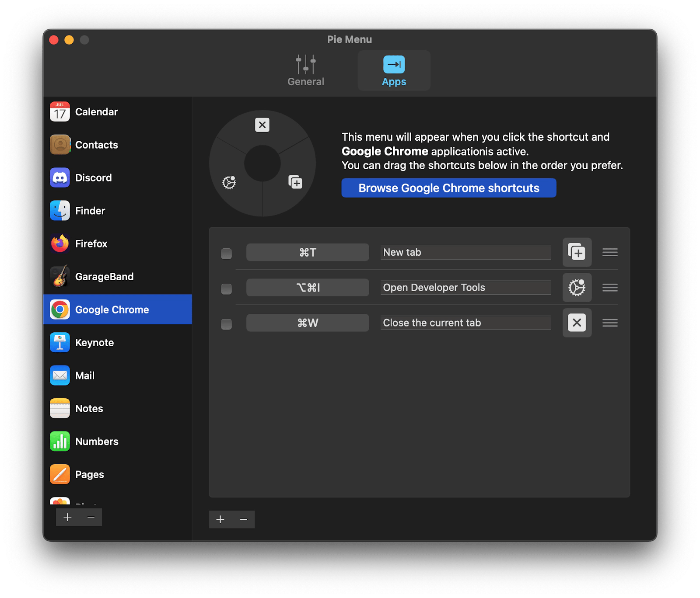Select Mail in the app list
700x598 pixels.
(117, 375)
